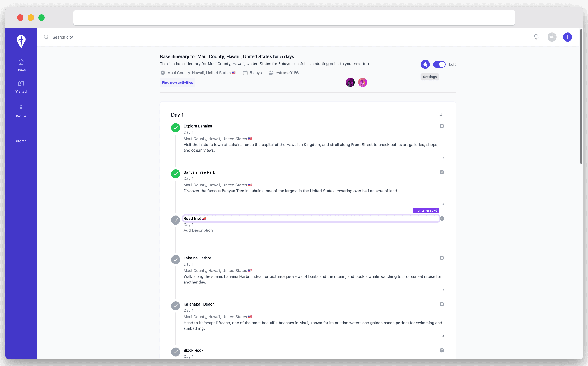Click the Create plus sidebar icon

click(21, 133)
